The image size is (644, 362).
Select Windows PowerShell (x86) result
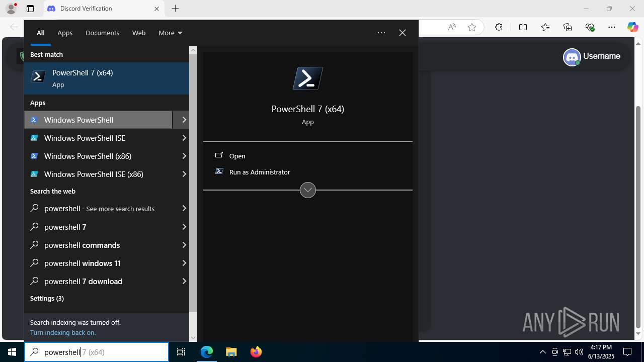click(x=98, y=156)
